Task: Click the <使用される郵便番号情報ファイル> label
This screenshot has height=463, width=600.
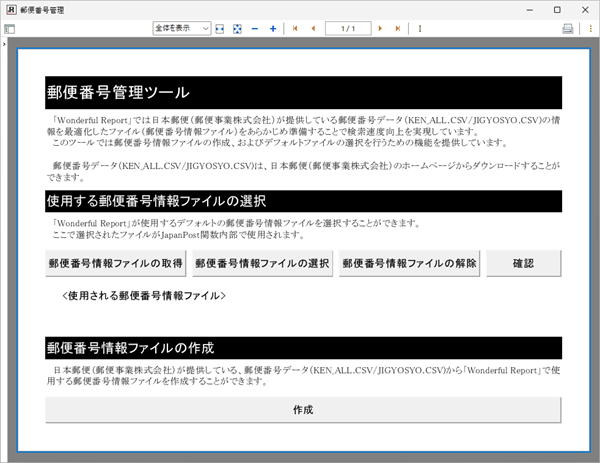Action: (144, 296)
